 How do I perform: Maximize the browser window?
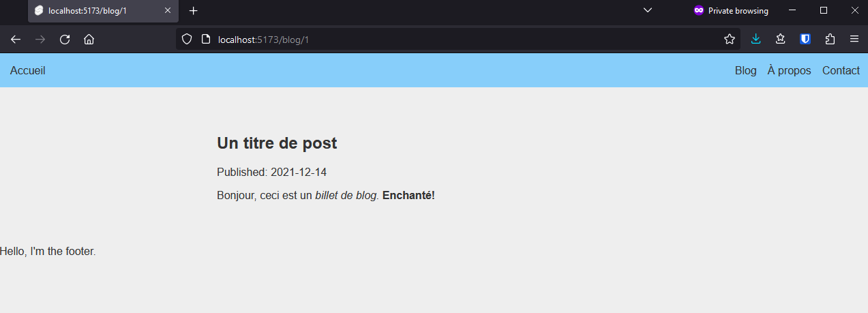[824, 11]
